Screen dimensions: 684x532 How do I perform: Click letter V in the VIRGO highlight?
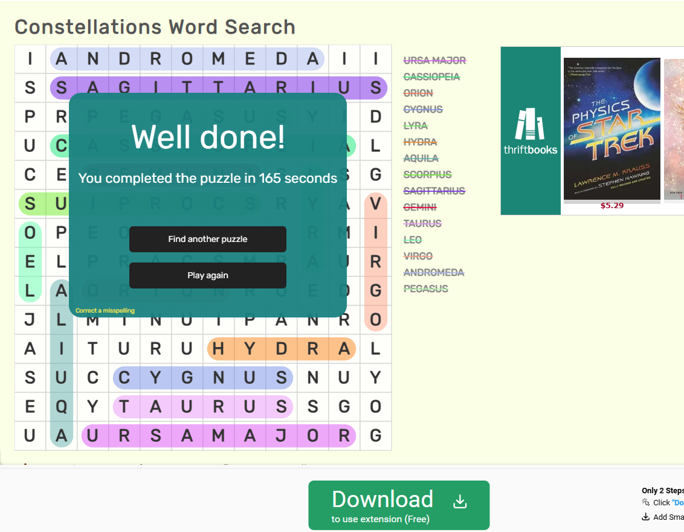375,204
